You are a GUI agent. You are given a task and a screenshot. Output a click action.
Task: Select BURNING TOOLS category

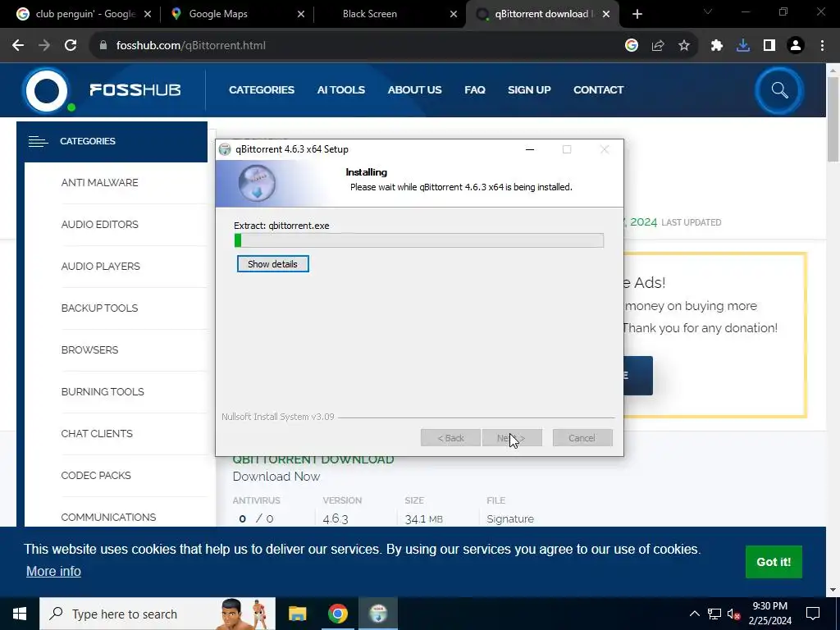[103, 391]
